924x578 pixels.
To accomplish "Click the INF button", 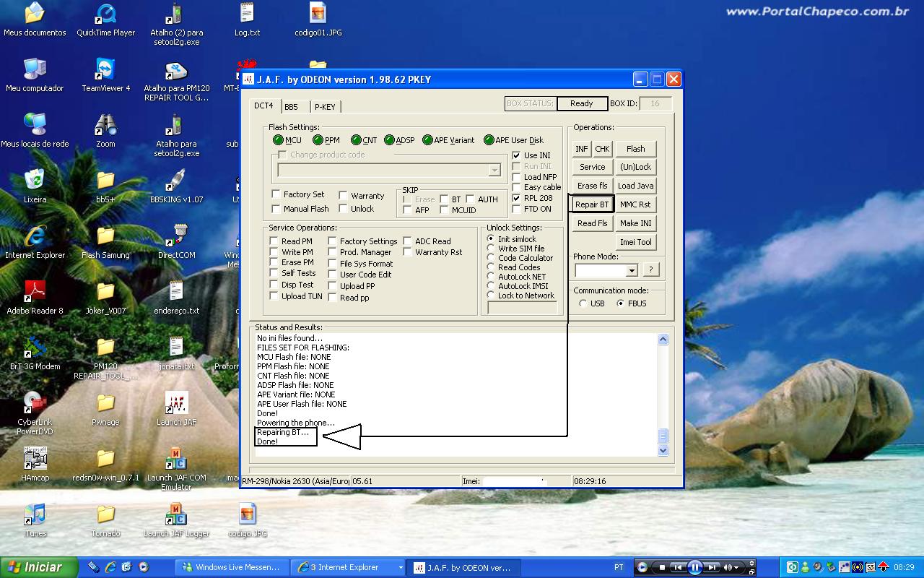I will click(x=581, y=149).
